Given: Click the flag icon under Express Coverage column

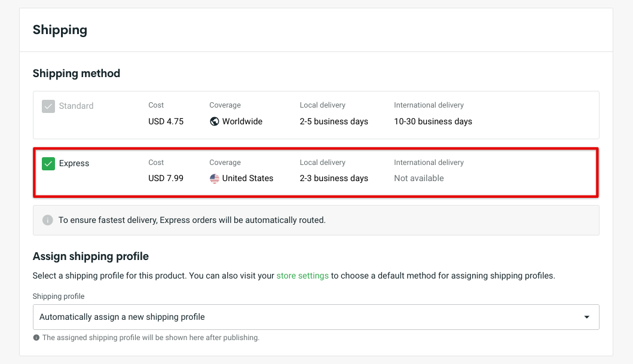Looking at the screenshot, I should point(215,178).
